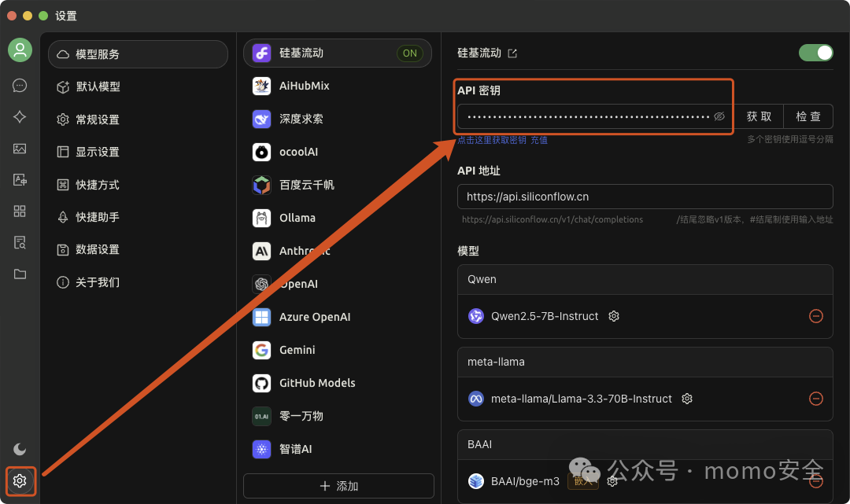850x504 pixels.
Task: Click the BAAI/bge-m3 model name
Action: coord(525,480)
